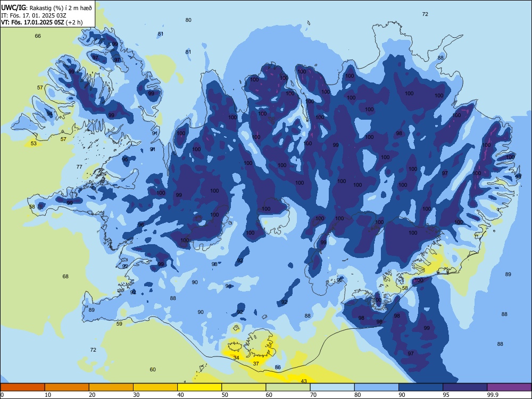Click the '95' tick label in the legend

(446, 395)
